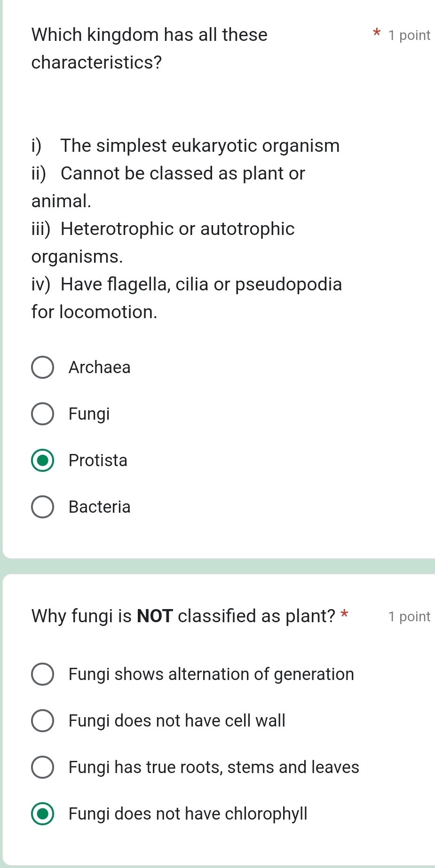This screenshot has height=868, width=435.
Task: Choose Fungi has true roots, stems and leaves
Action: point(42,767)
